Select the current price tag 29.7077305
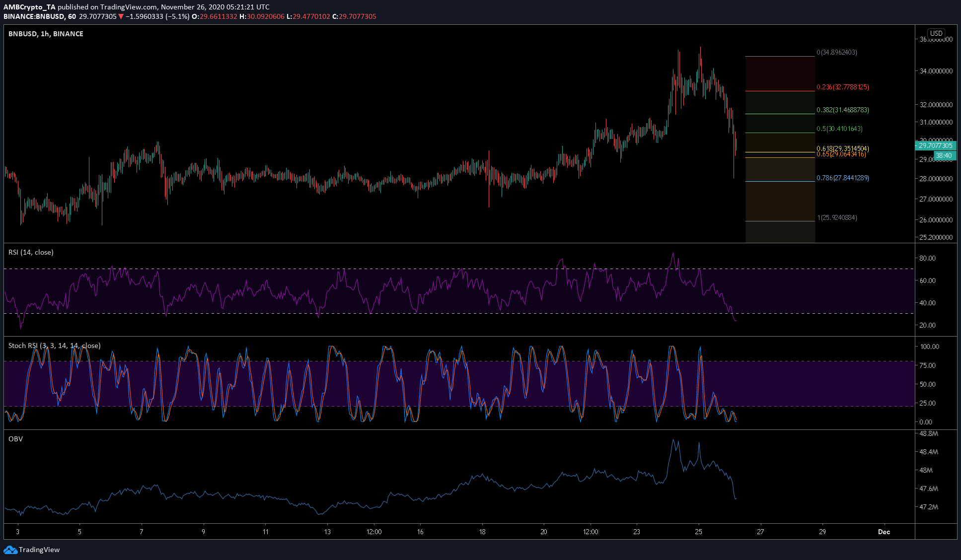 click(935, 145)
